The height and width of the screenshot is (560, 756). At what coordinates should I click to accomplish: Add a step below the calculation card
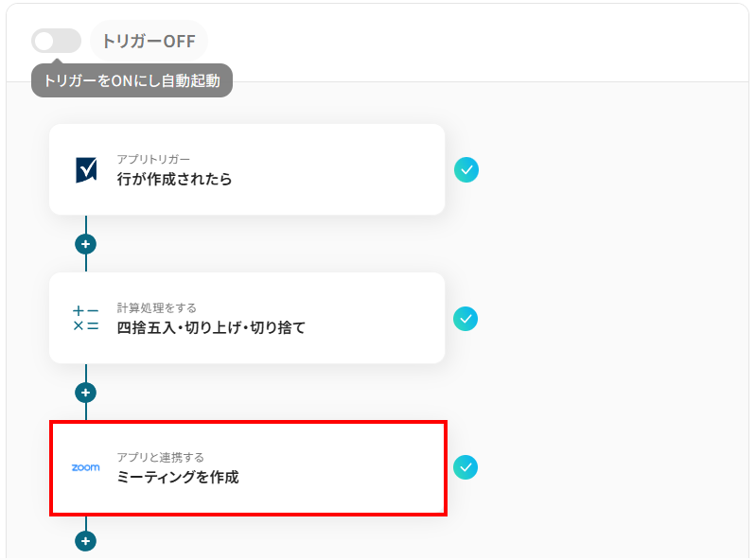[x=86, y=392]
